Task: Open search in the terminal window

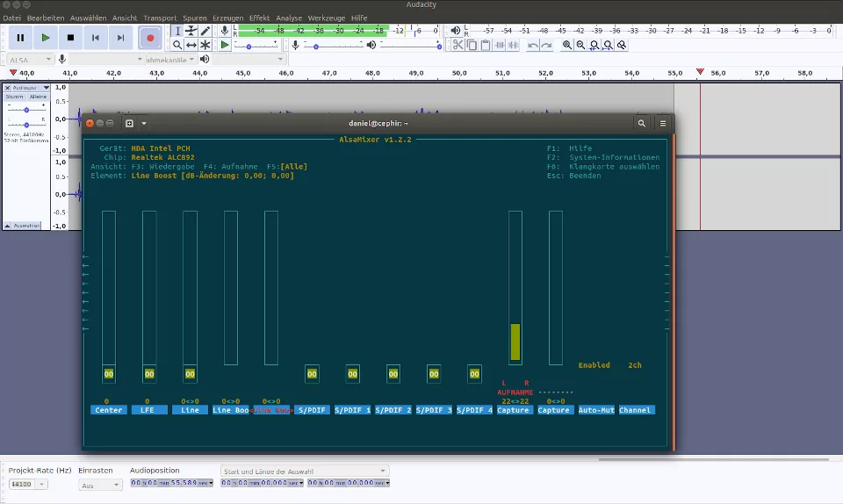Action: pos(642,124)
